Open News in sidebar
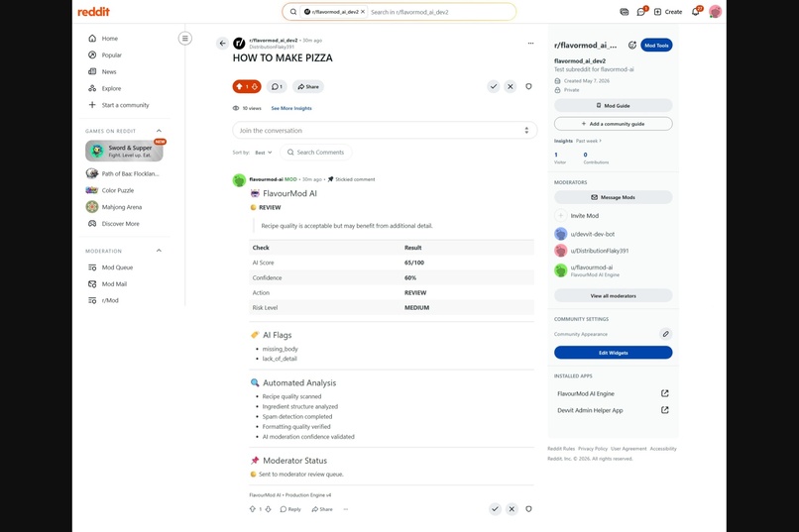 click(109, 71)
